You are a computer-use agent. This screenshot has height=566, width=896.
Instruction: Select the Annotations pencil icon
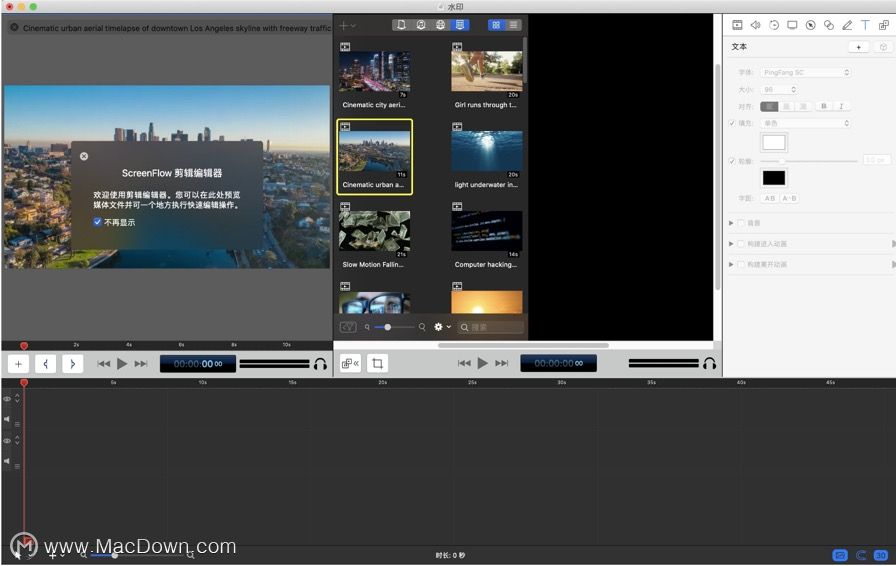click(847, 25)
